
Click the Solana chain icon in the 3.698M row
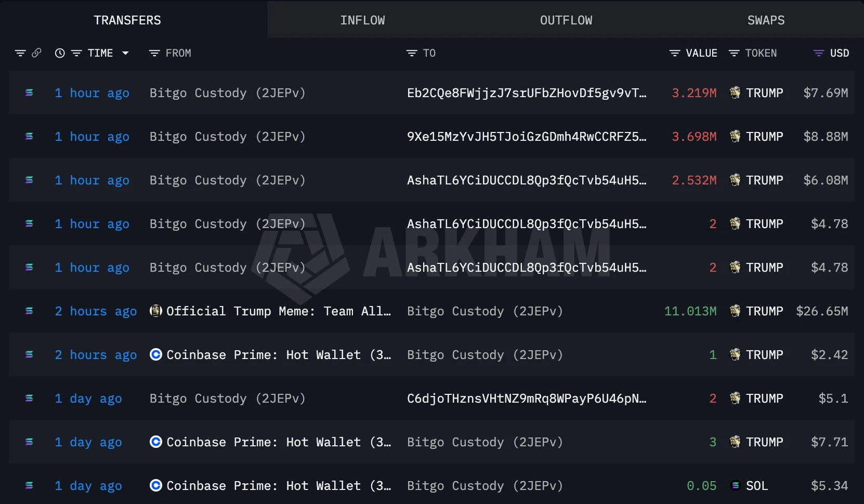tap(29, 137)
